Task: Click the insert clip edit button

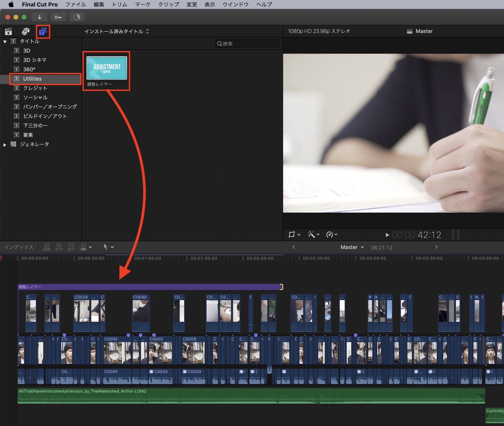Action: pos(59,247)
